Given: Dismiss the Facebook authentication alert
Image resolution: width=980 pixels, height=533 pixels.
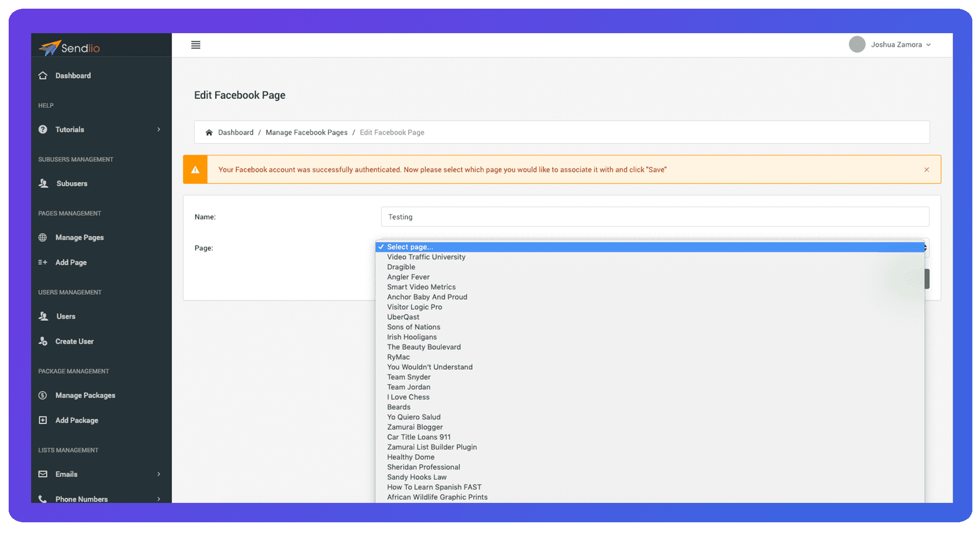Looking at the screenshot, I should tap(926, 170).
